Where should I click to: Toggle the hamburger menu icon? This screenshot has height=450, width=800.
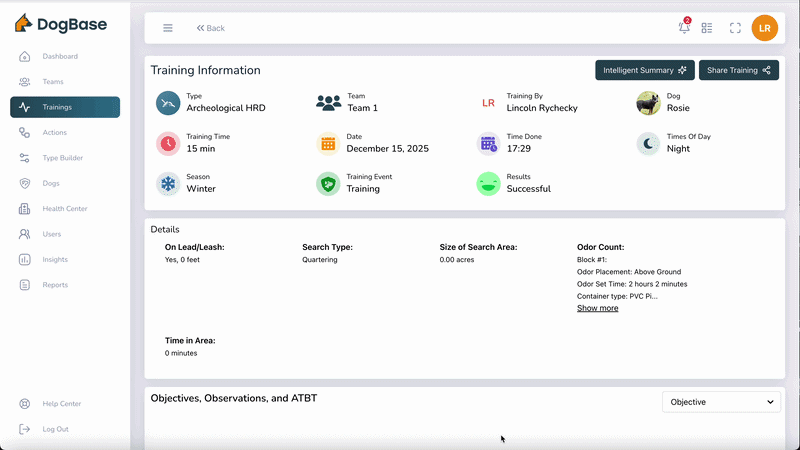[x=168, y=28]
